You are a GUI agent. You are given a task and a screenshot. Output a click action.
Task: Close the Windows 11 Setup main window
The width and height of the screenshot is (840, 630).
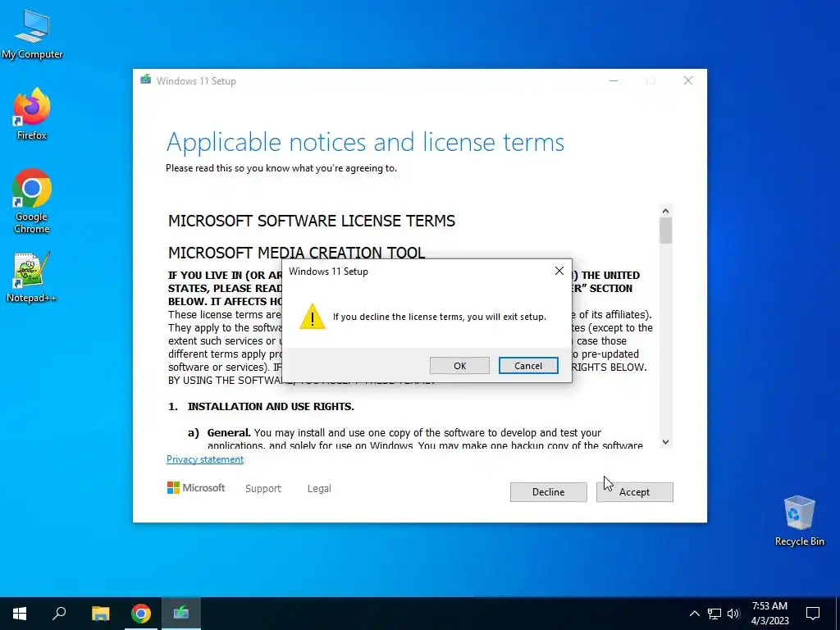coord(688,81)
